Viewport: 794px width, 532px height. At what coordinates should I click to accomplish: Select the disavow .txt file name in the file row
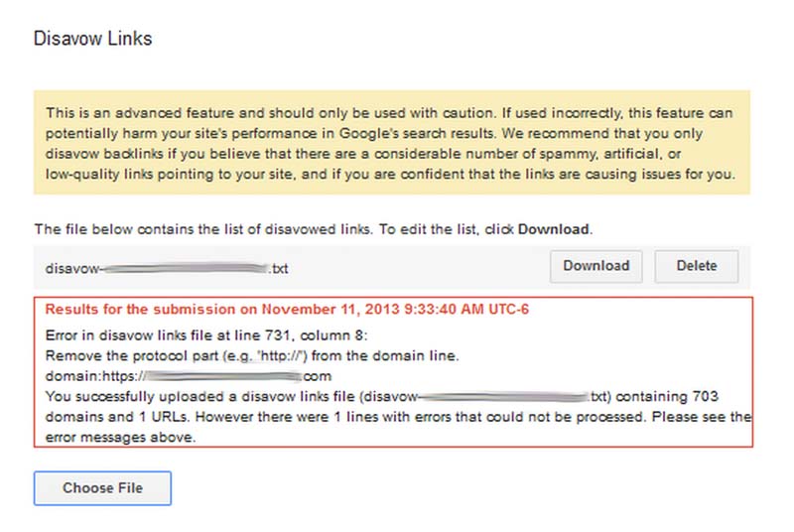coord(167,268)
